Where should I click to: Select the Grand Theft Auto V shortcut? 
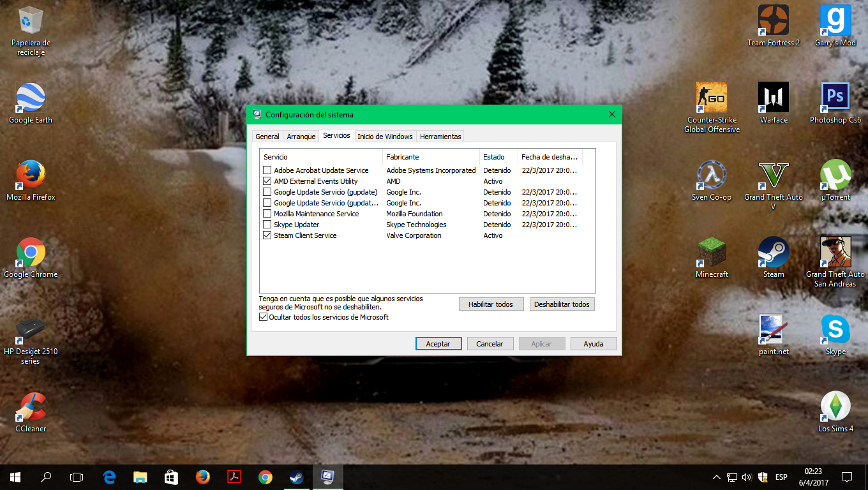coord(774,185)
